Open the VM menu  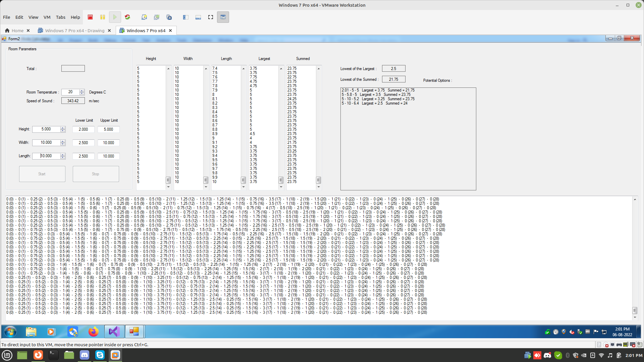click(x=47, y=17)
